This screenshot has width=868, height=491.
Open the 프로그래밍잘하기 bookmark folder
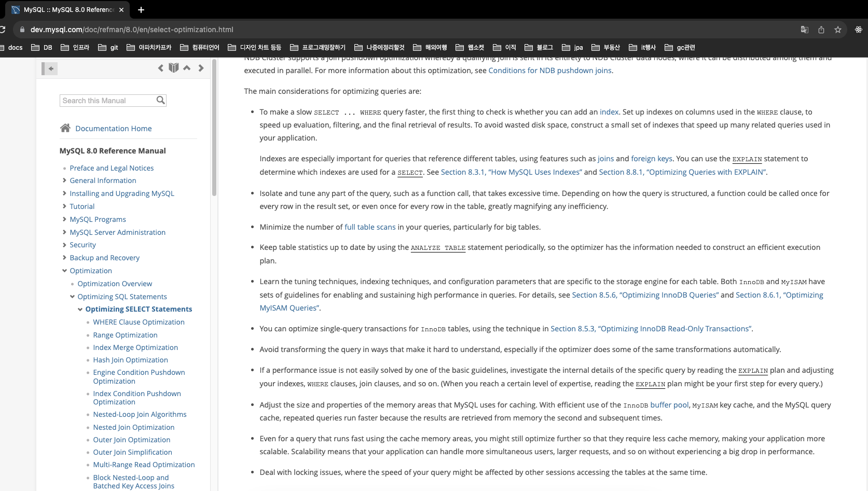318,47
